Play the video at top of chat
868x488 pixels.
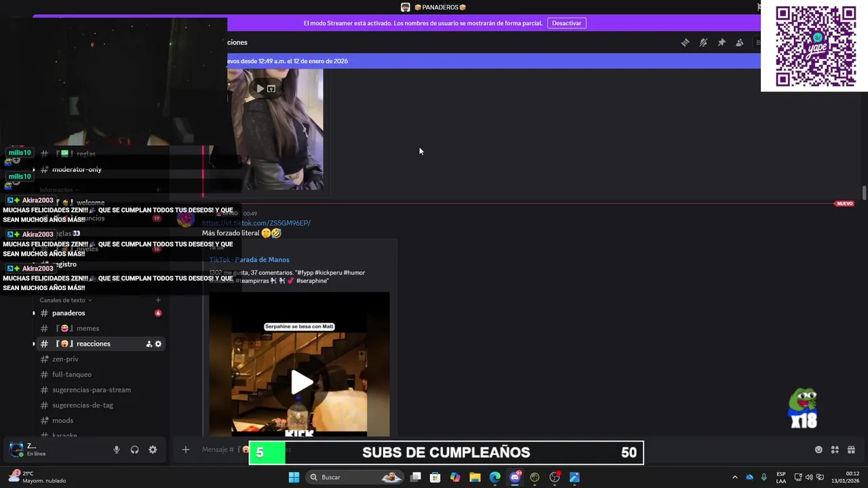coord(260,89)
